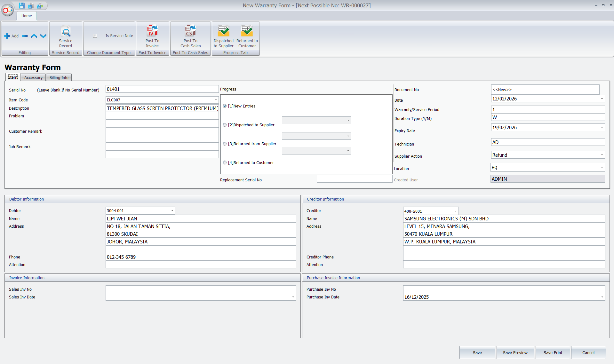Screen dimensions: 614x364
Task: Enable the Is Service Note checkbox
Action: 95,36
